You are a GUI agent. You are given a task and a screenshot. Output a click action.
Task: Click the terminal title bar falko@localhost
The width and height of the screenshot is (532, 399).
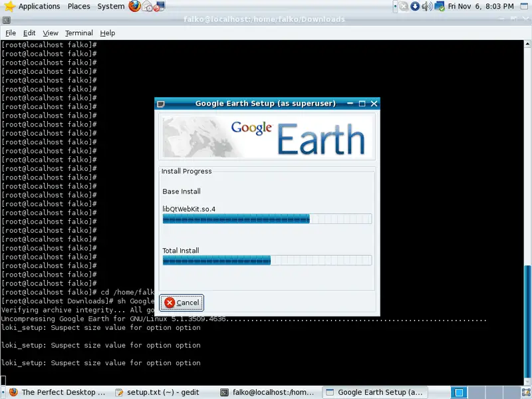point(264,19)
